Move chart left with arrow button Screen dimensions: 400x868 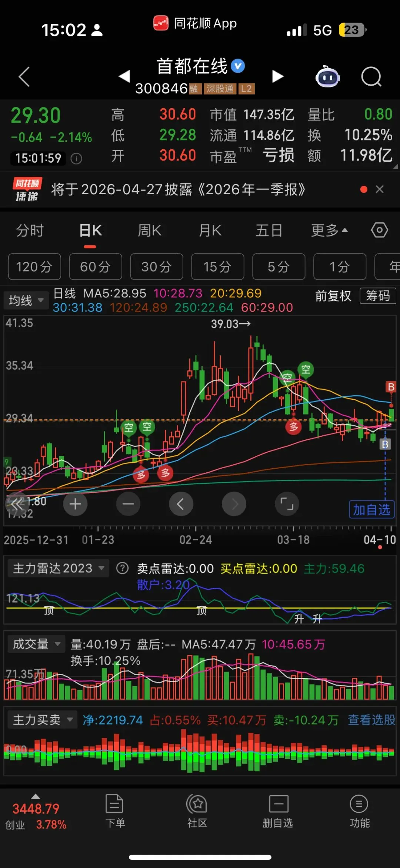(181, 504)
